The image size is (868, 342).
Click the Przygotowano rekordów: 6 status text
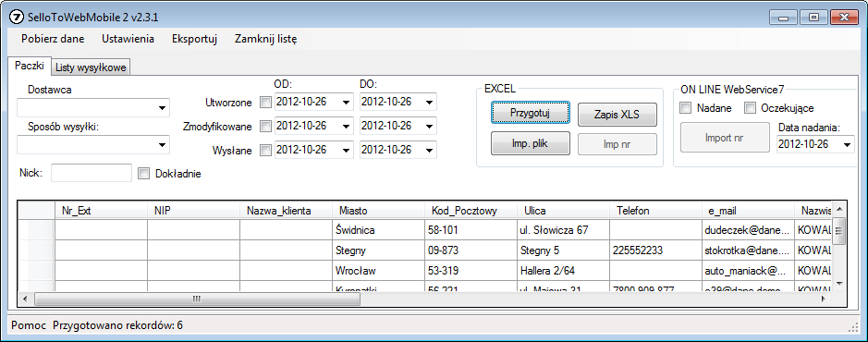tap(117, 325)
